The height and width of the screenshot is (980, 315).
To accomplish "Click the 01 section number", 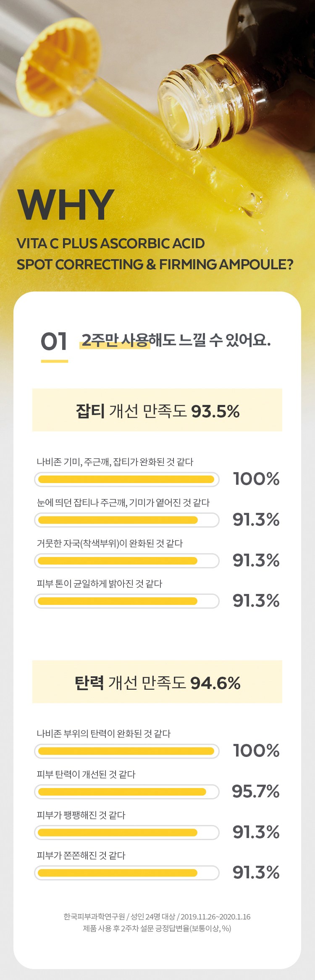I will point(54,341).
